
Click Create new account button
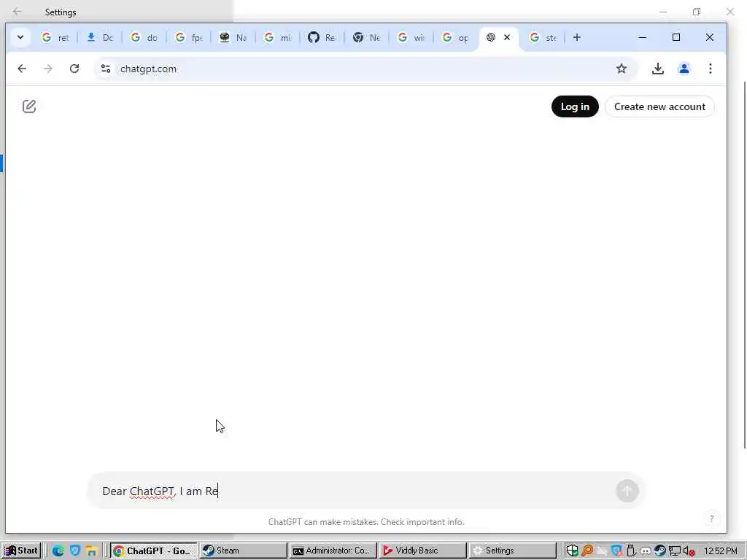point(659,106)
